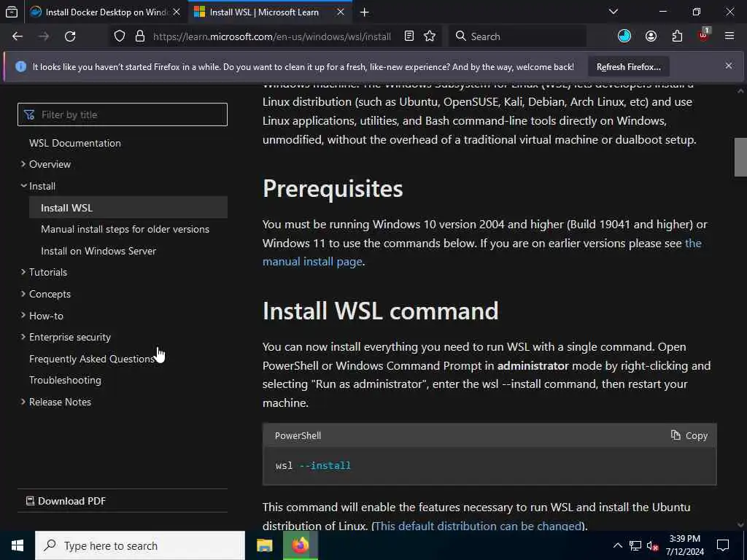747x560 pixels.
Task: Open the Firefox account icon
Action: 651,36
